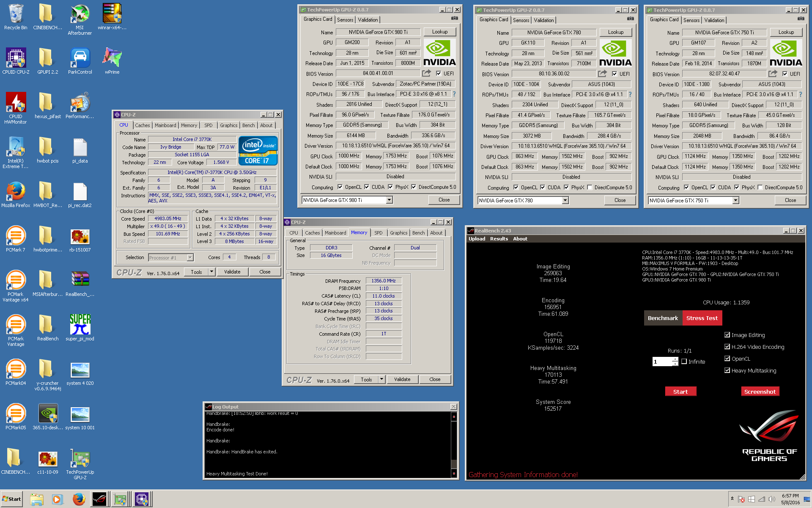Click Close in GTX 750 Ti GPU-Z window

(x=790, y=200)
